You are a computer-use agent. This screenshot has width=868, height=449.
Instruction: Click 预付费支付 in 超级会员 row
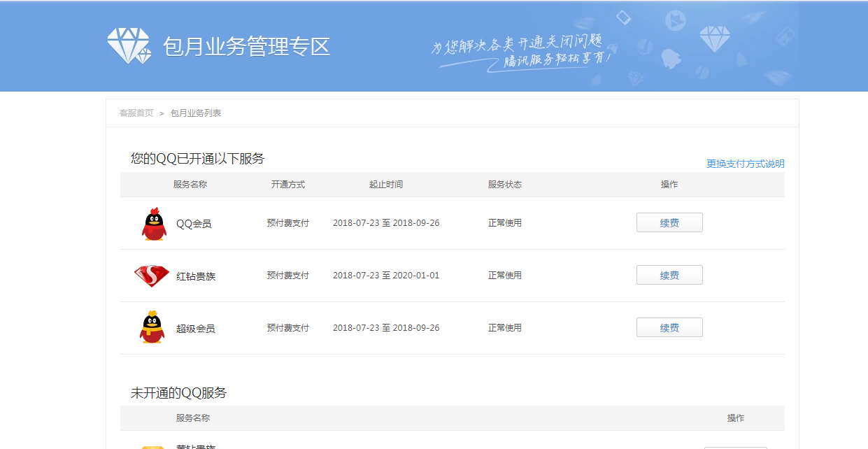coord(288,328)
